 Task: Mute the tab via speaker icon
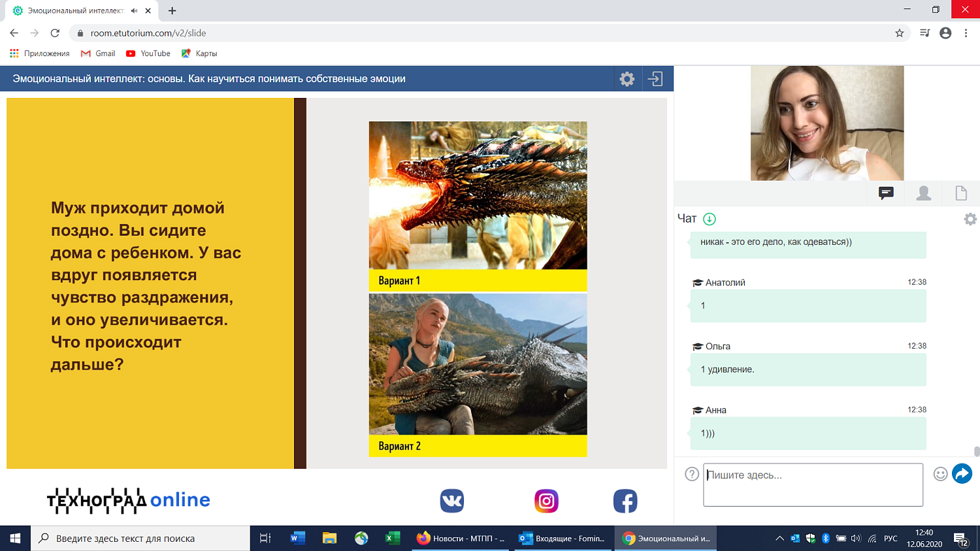point(134,10)
